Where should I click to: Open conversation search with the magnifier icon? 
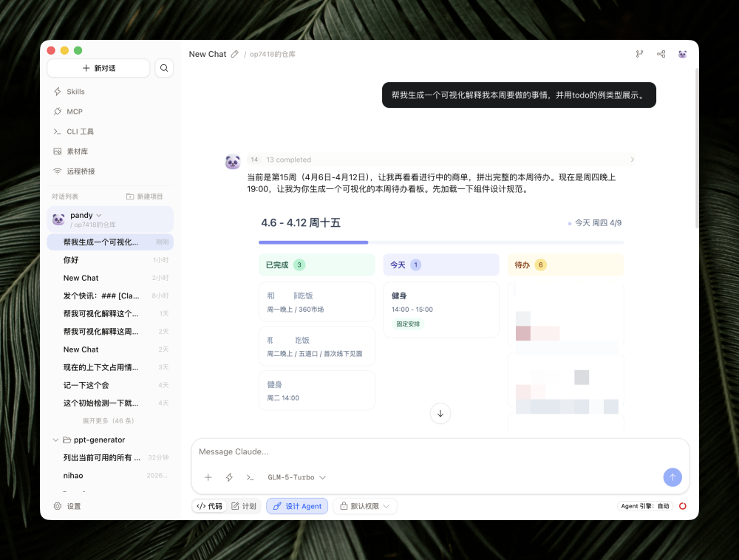(164, 68)
